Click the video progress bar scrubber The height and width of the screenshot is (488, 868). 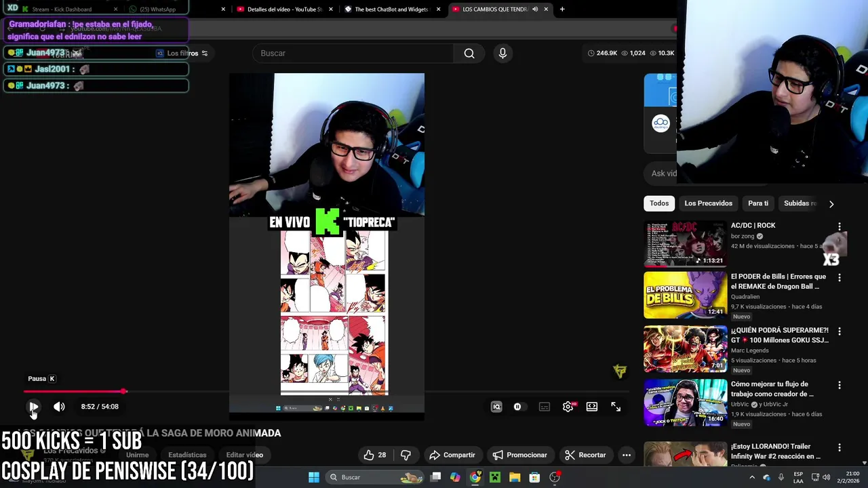pos(124,391)
